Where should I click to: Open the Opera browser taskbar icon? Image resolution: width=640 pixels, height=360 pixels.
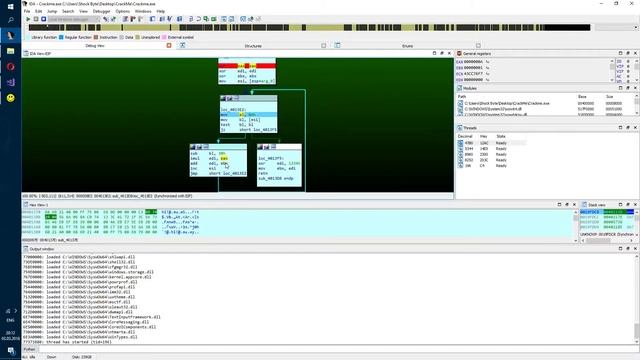11,67
